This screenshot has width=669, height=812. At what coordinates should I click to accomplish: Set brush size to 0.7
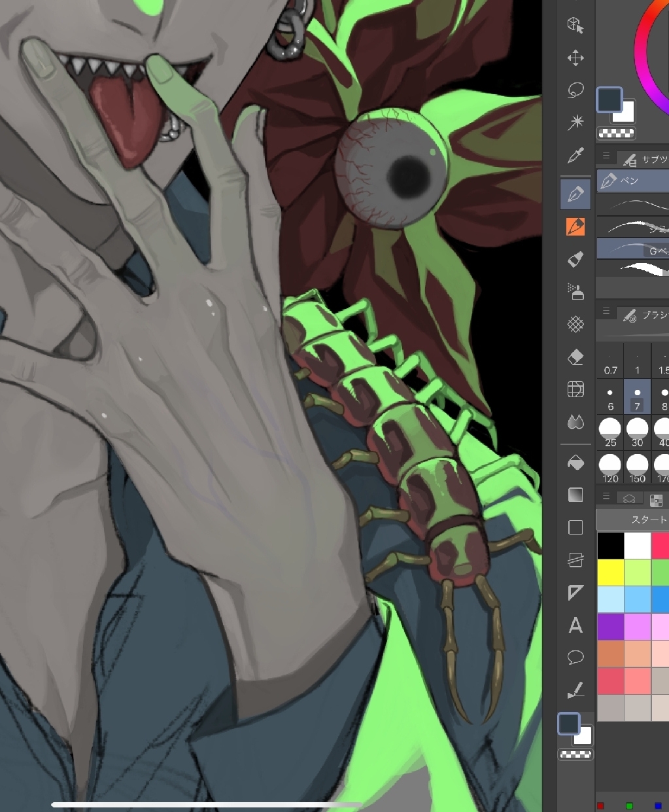coord(610,362)
